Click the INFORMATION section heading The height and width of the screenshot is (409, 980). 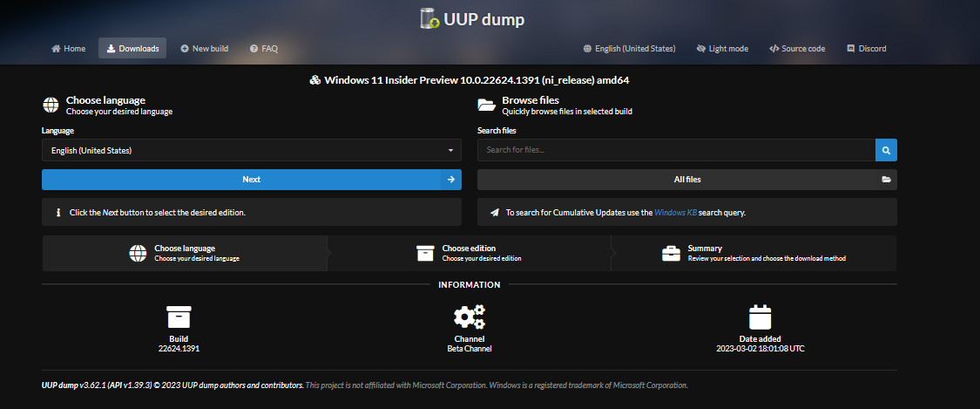(470, 284)
